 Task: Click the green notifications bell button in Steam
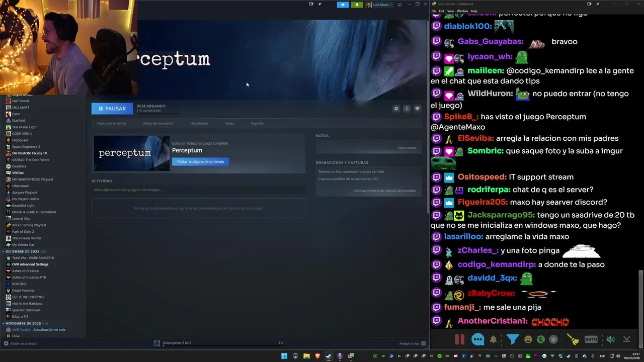(357, 5)
